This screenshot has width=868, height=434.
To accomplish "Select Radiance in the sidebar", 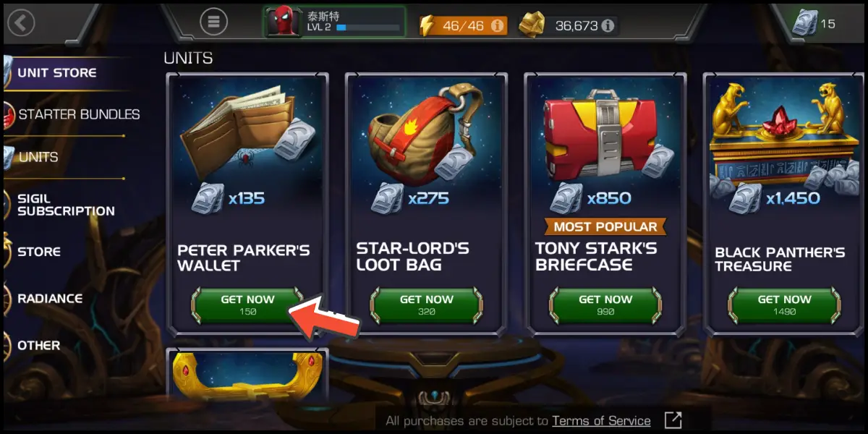I will (49, 299).
